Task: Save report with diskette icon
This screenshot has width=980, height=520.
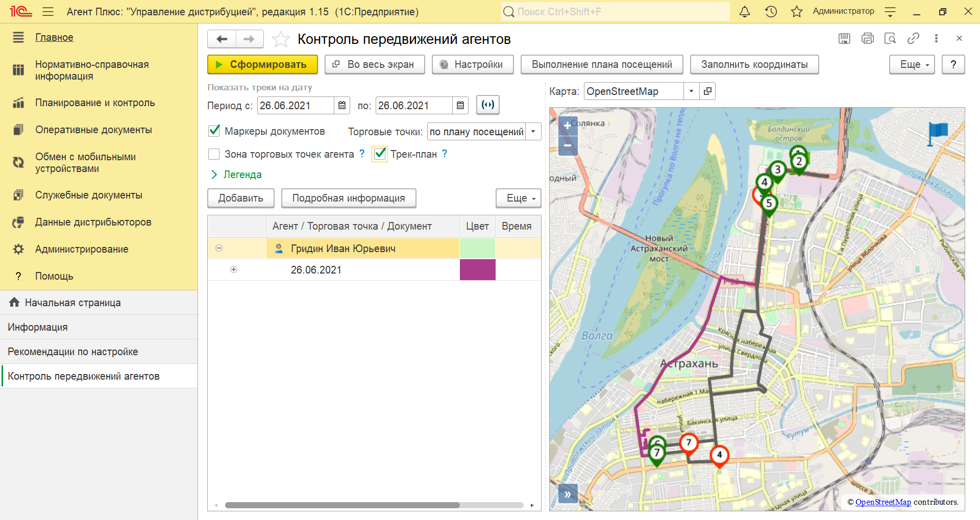Action: click(x=844, y=38)
